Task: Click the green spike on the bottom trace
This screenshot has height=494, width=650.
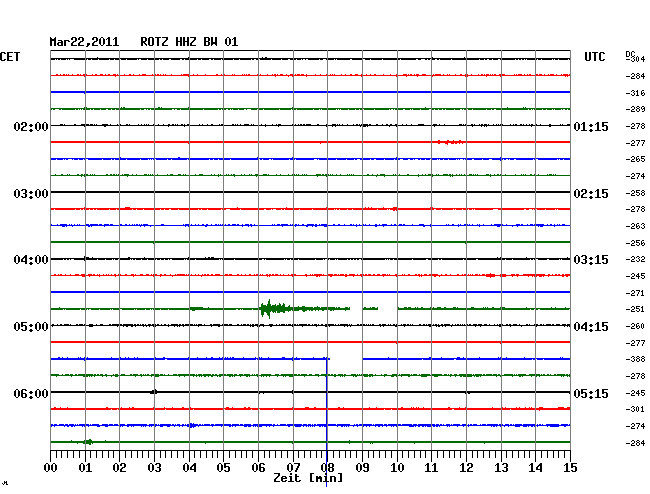Action: point(88,442)
